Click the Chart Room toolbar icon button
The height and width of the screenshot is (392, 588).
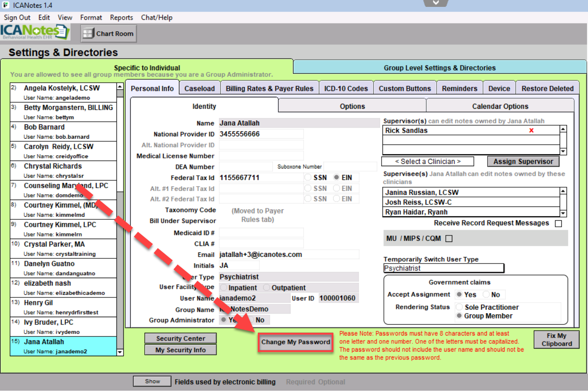coord(109,34)
